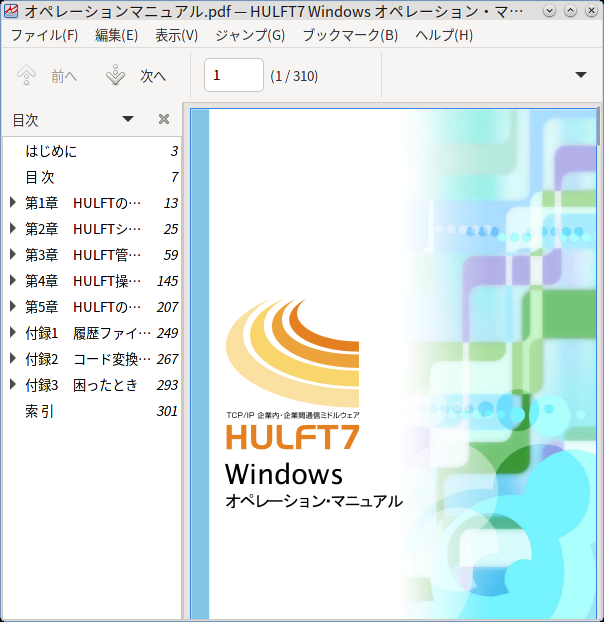604x622 pixels.
Task: Expand the 第4章 HULFT操… tree entry
Action: (x=13, y=280)
